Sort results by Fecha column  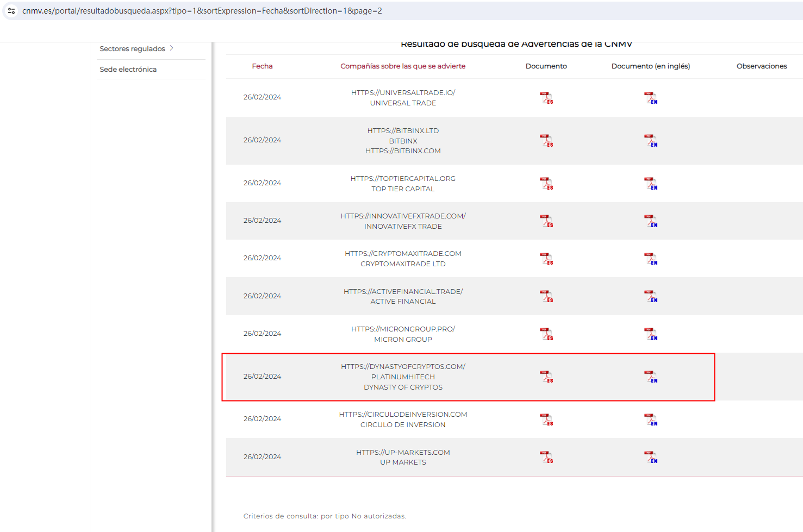pos(262,66)
